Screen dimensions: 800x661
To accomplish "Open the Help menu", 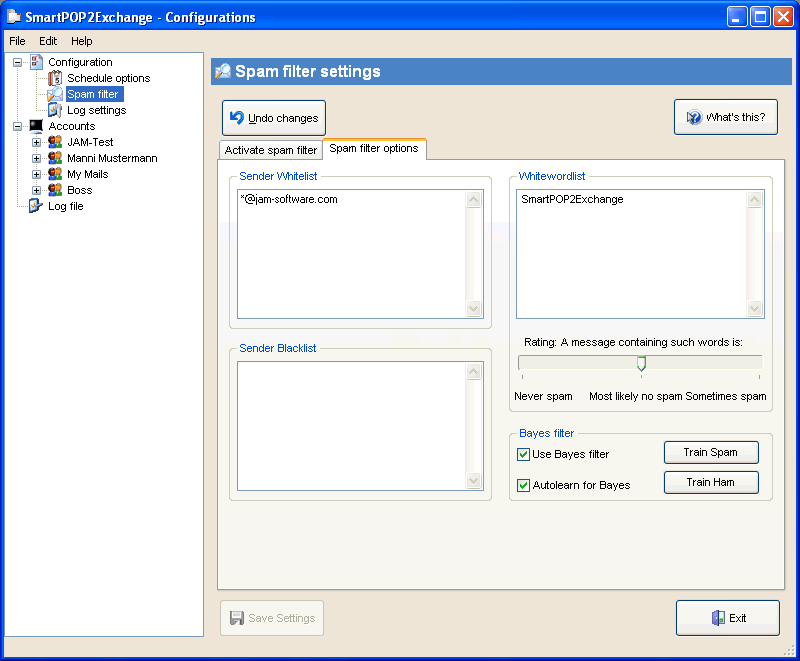I will pyautogui.click(x=82, y=41).
